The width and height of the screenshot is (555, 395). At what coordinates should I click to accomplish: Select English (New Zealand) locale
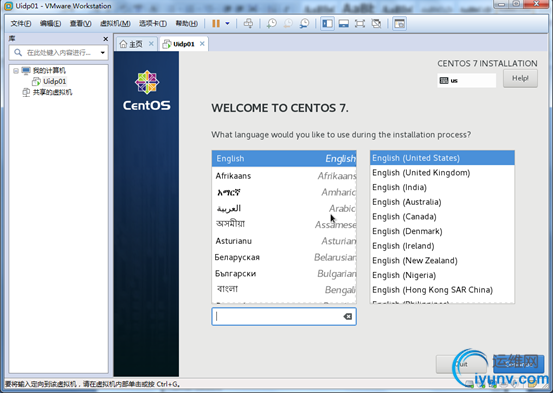[x=442, y=261]
